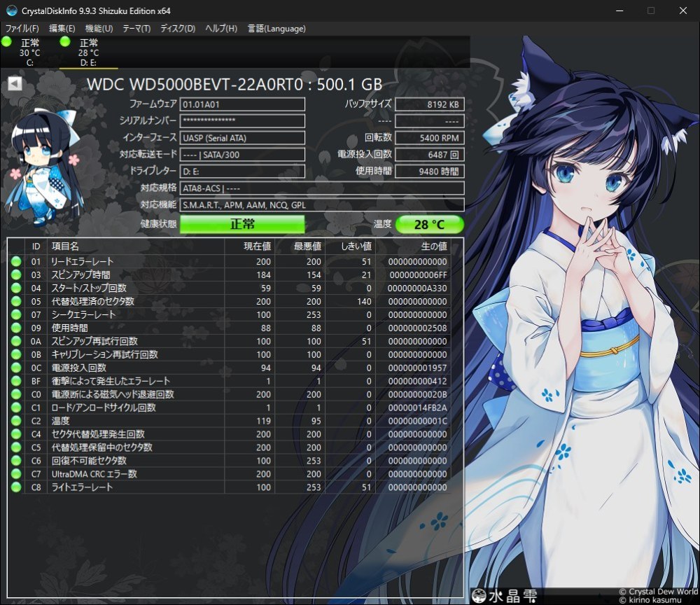Select the C: drive tab at 30 °C

tap(29, 53)
